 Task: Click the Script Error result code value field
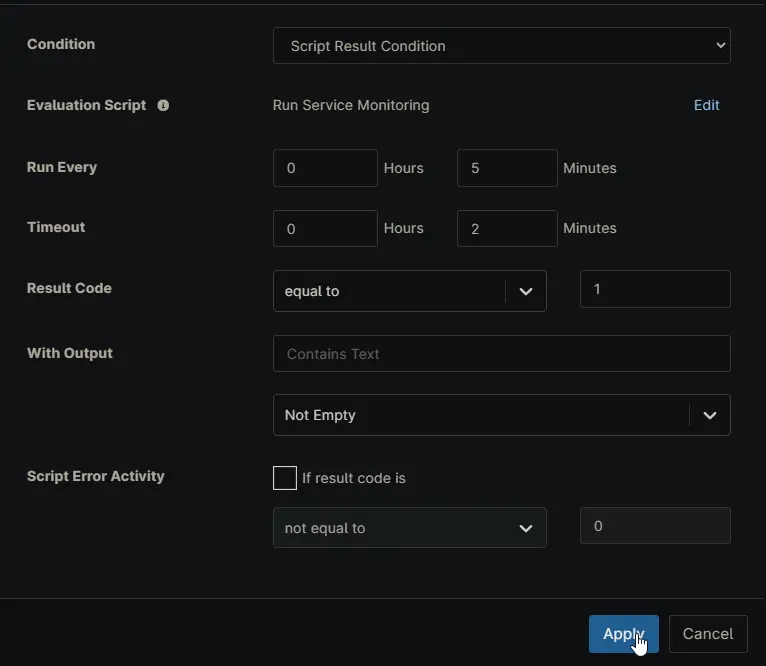click(654, 526)
